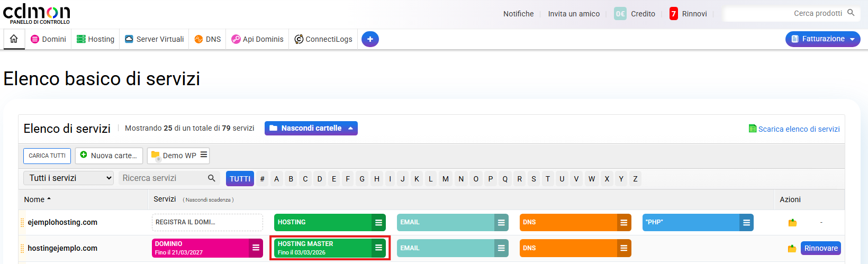This screenshot has height=264, width=868.
Task: Open the Domini menu
Action: 49,39
